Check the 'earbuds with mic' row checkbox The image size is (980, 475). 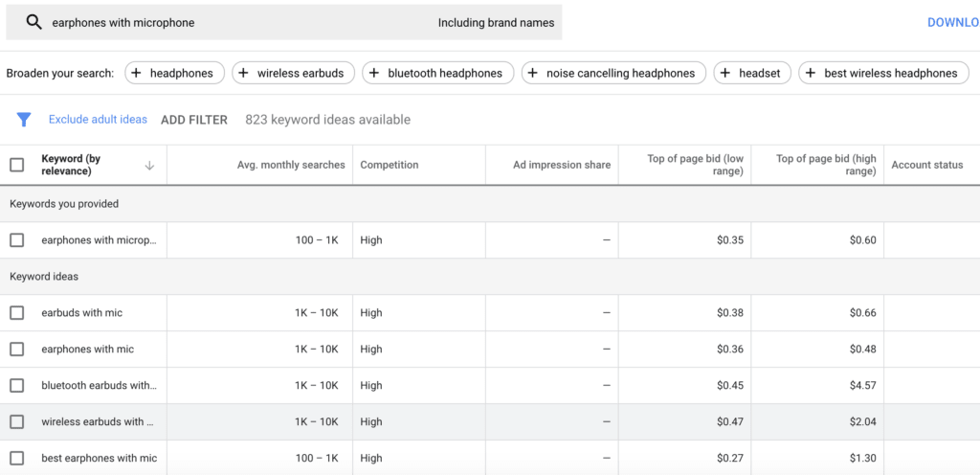pos(16,313)
